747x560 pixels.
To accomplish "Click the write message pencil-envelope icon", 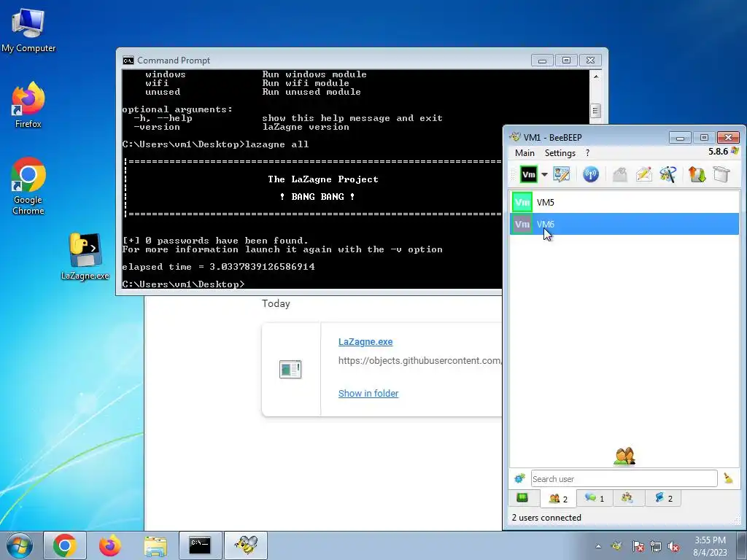I will [643, 174].
